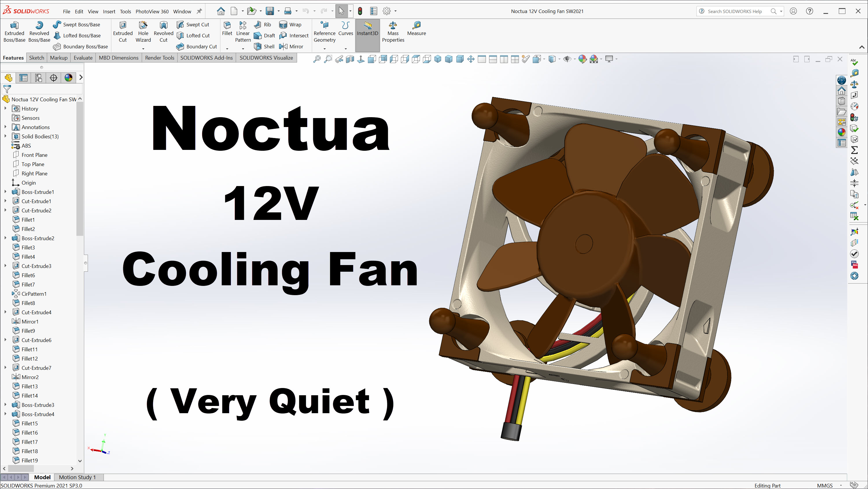Click the Search SOLIDWORKS Help field
The image size is (868, 489).
[x=735, y=11]
